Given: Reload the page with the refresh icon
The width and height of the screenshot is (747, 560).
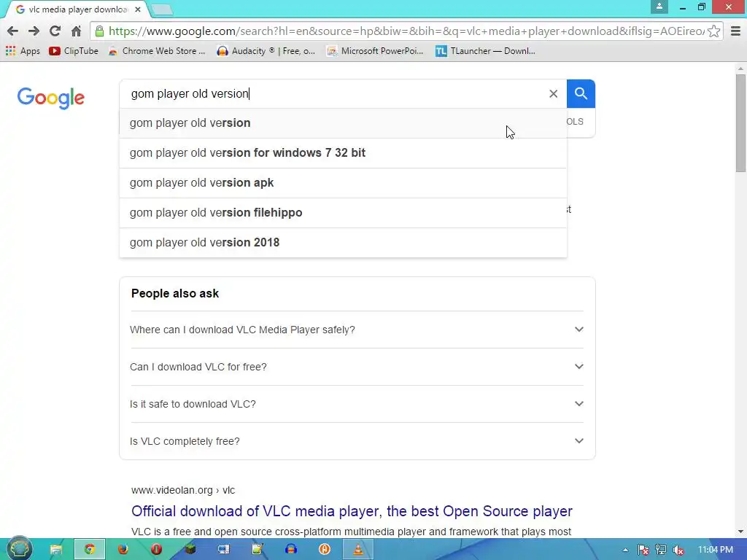Looking at the screenshot, I should tap(55, 31).
